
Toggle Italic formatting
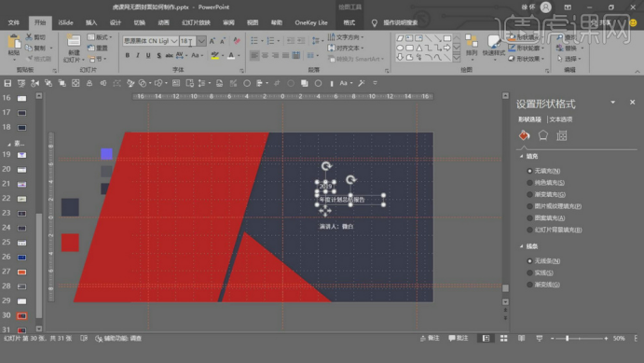(x=138, y=55)
